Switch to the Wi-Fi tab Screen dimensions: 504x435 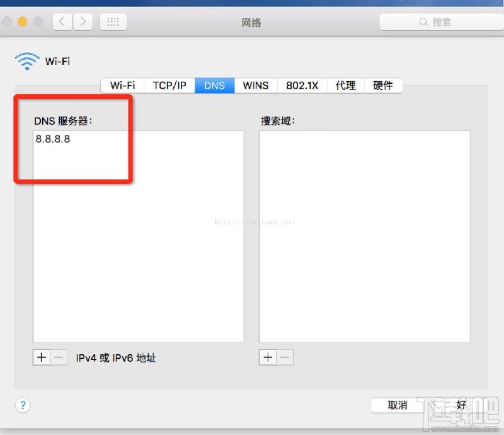click(x=122, y=86)
